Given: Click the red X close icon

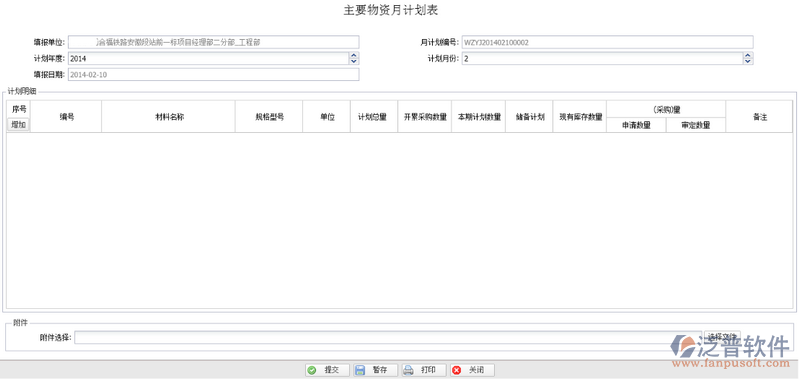Looking at the screenshot, I should [456, 370].
